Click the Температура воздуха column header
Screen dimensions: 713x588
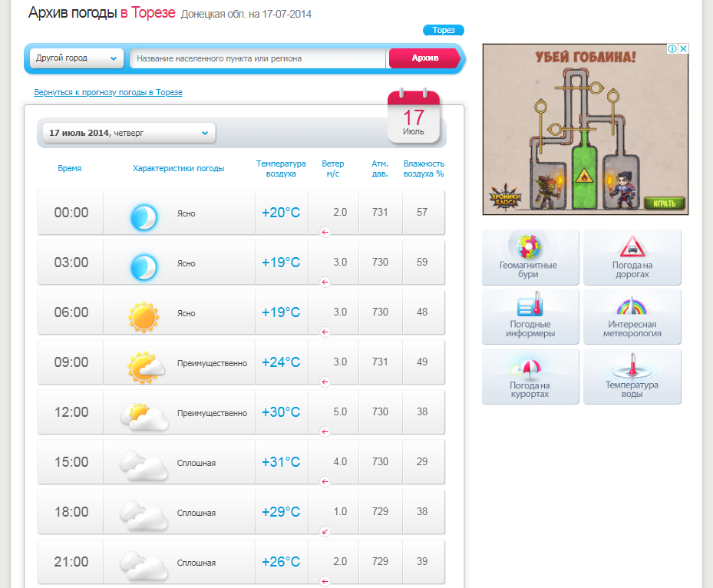(x=281, y=168)
